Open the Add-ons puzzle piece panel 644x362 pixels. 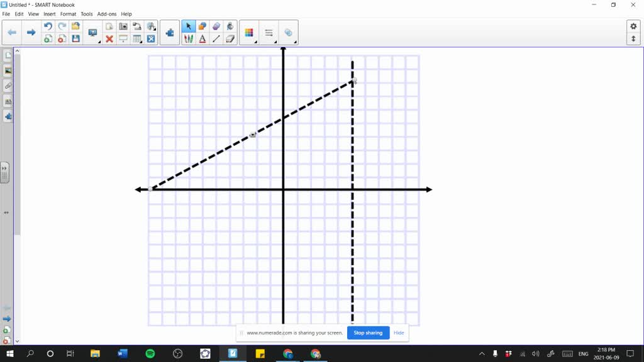(x=7, y=116)
